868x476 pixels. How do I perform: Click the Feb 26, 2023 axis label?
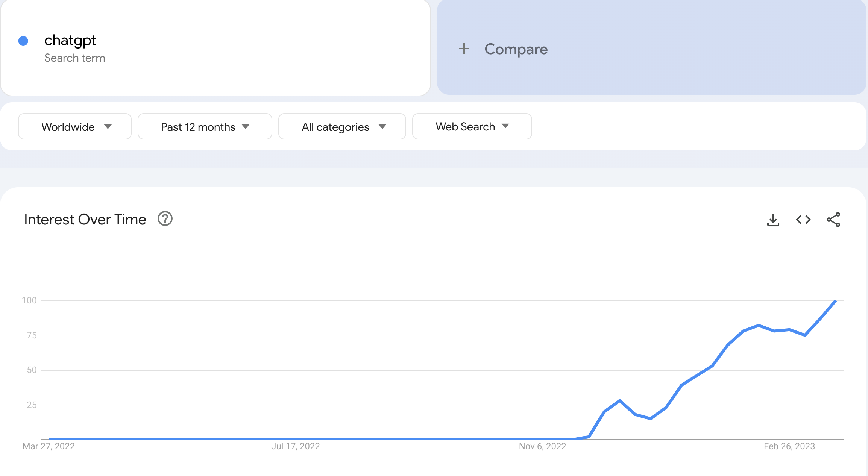[789, 446]
